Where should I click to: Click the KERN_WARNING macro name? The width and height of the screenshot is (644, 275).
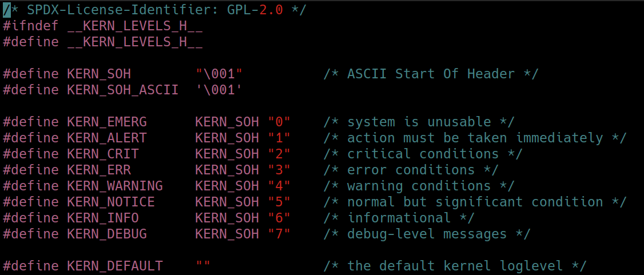(x=114, y=186)
